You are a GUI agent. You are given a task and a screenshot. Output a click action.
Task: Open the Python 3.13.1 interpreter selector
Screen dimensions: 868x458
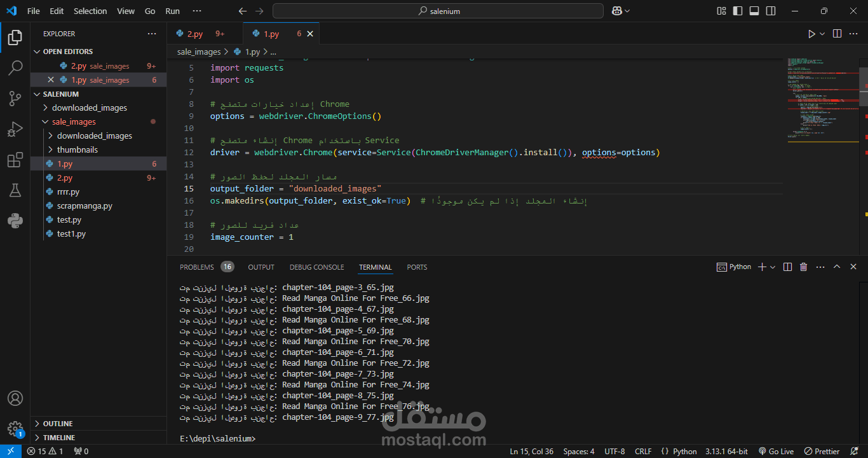(726, 450)
